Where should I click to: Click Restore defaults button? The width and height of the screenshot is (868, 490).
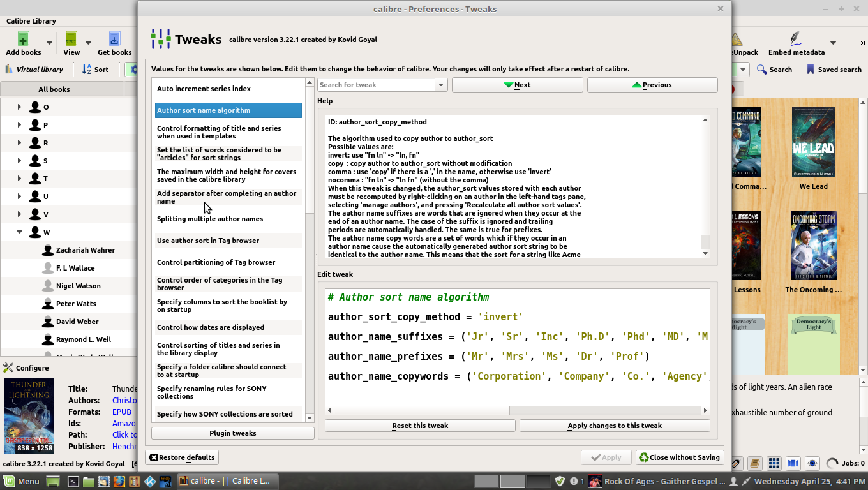tap(183, 457)
